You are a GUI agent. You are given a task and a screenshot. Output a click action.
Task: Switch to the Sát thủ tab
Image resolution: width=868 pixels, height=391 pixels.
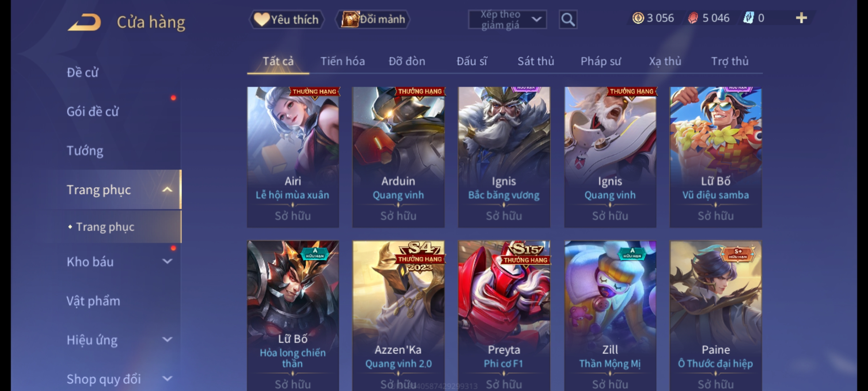[x=536, y=61]
